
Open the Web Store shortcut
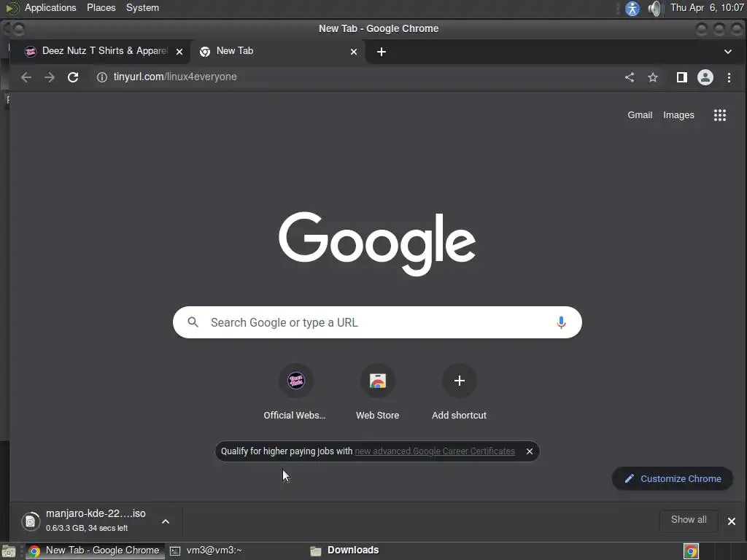378,393
